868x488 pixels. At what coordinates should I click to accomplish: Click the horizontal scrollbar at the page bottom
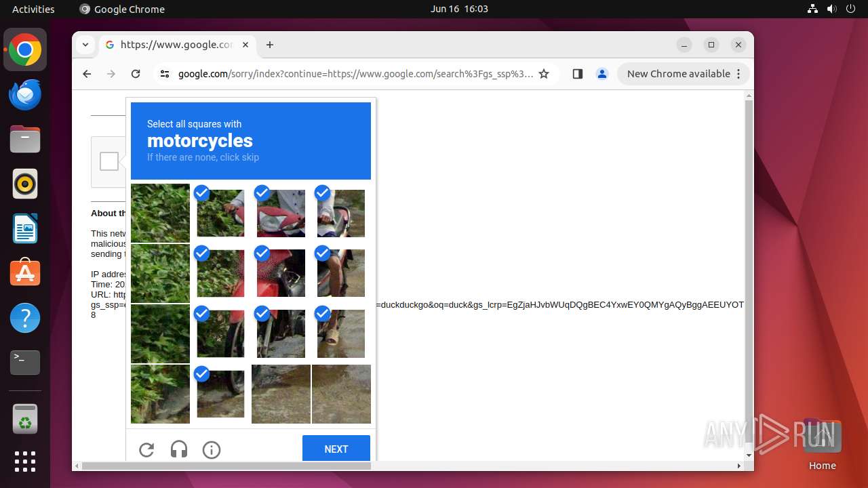coord(226,466)
